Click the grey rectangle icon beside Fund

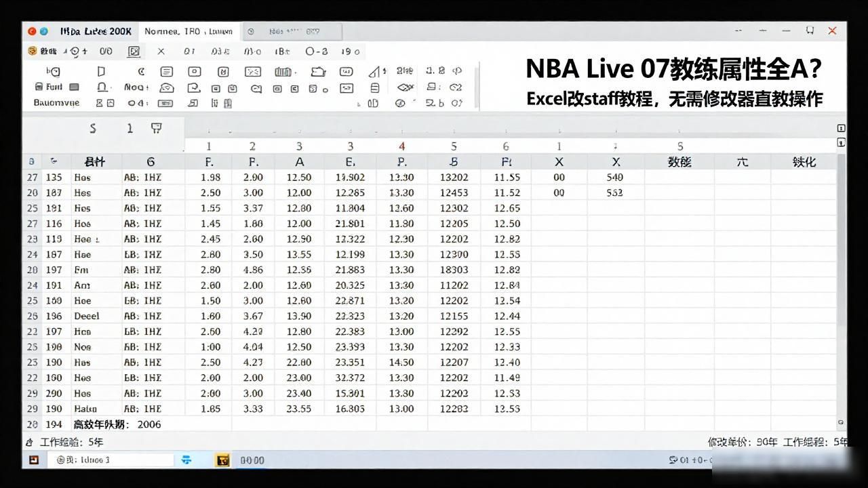pyautogui.click(x=75, y=87)
